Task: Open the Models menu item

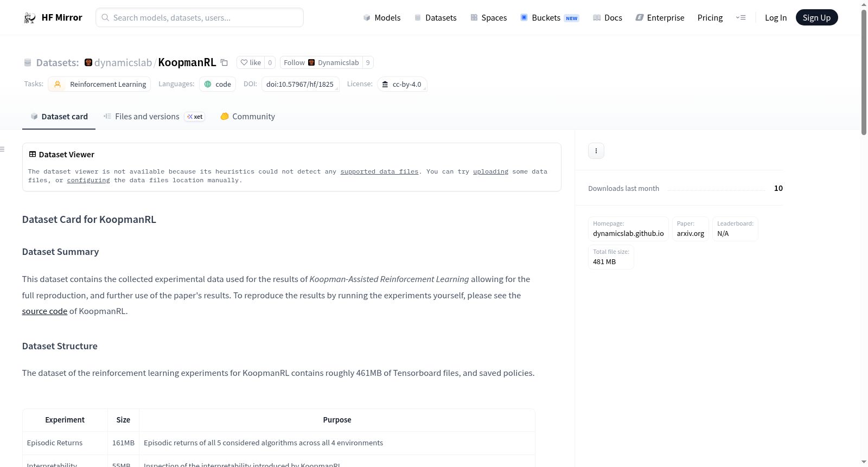Action: point(382,18)
